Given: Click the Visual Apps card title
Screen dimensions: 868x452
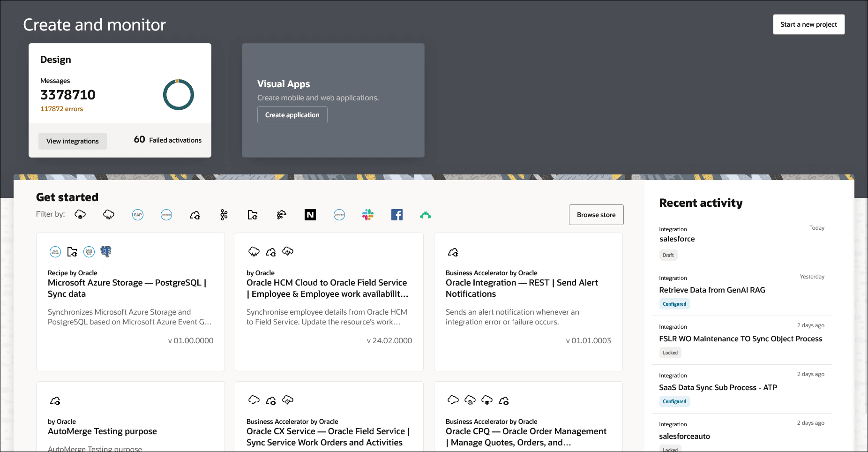Looking at the screenshot, I should tap(284, 84).
